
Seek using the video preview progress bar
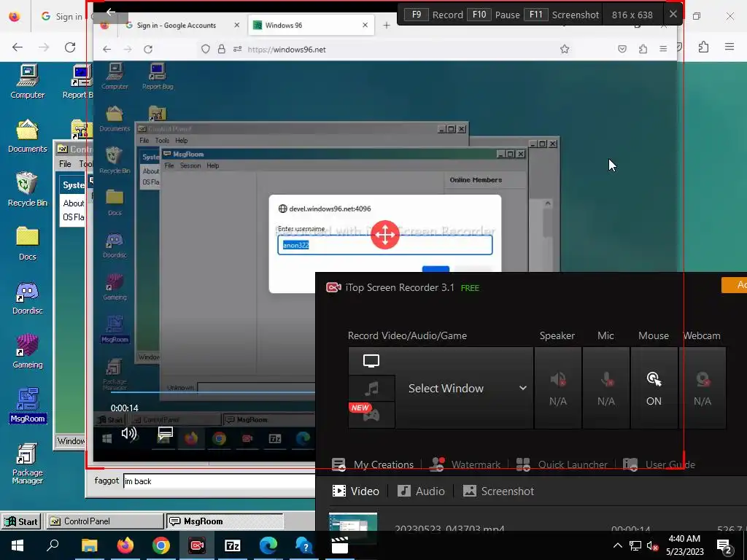pyautogui.click(x=213, y=392)
